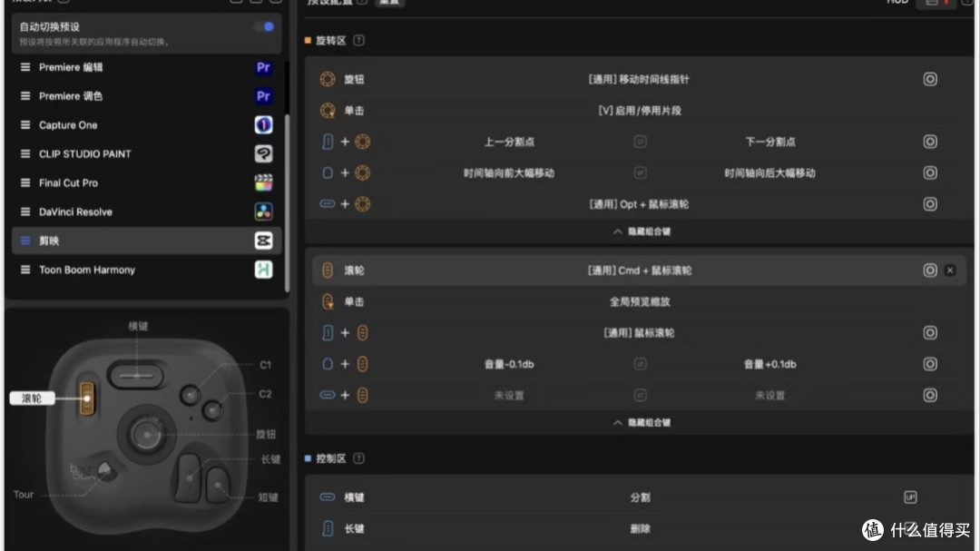Edit the 分割 assignment for 横键
Viewport: 980px width, 551px height.
pyautogui.click(x=640, y=497)
